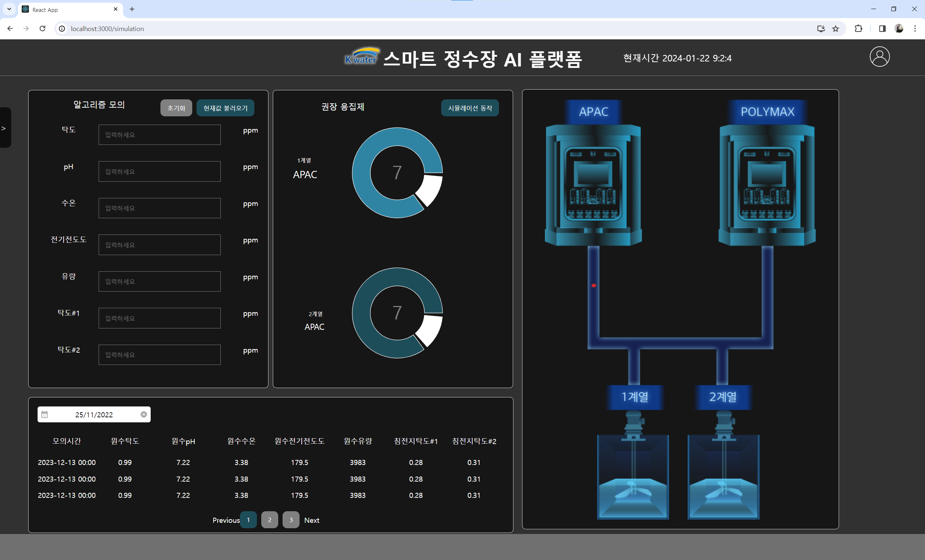Bookmark this page with star icon
This screenshot has height=560, width=925.
[x=836, y=29]
